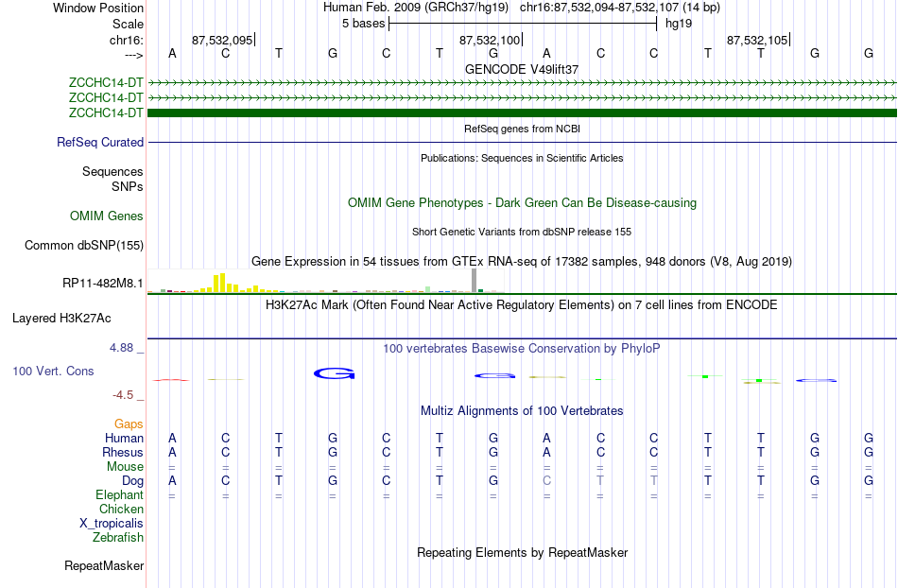
Task: Click the 5 bases scale bar label
Action: (x=363, y=24)
